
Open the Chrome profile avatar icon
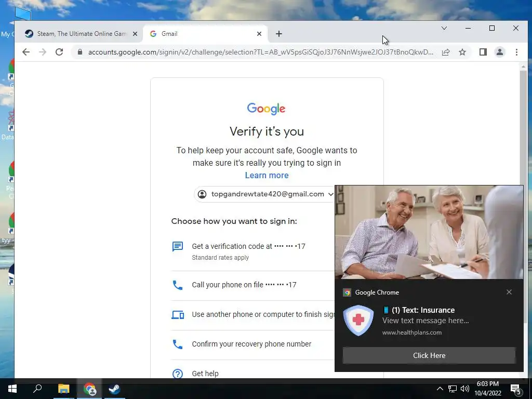click(x=500, y=52)
